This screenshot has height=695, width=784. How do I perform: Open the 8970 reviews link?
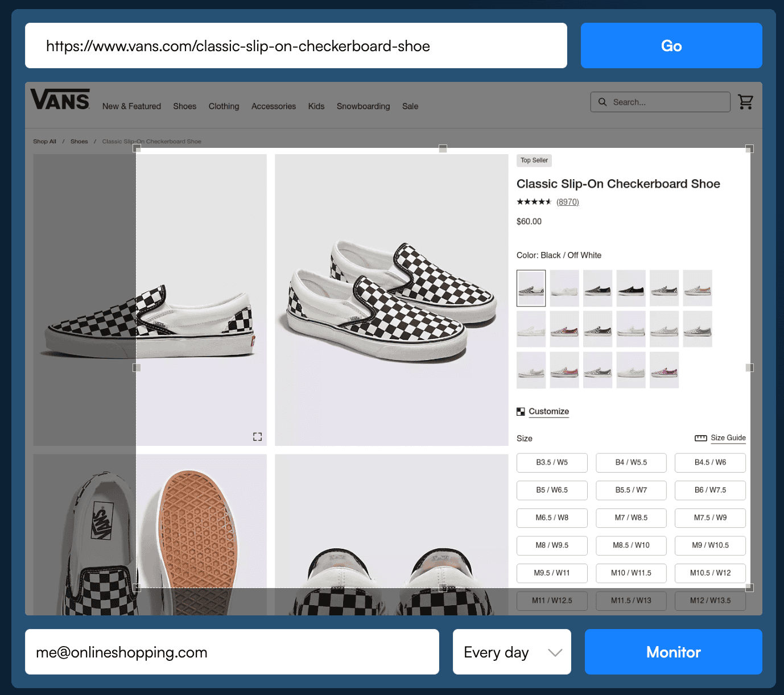pyautogui.click(x=568, y=202)
